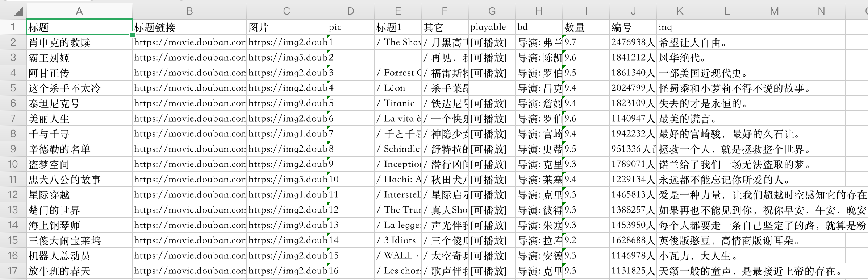Click cell 希望让人自由。
This screenshot has height=280, width=868.
[x=693, y=43]
